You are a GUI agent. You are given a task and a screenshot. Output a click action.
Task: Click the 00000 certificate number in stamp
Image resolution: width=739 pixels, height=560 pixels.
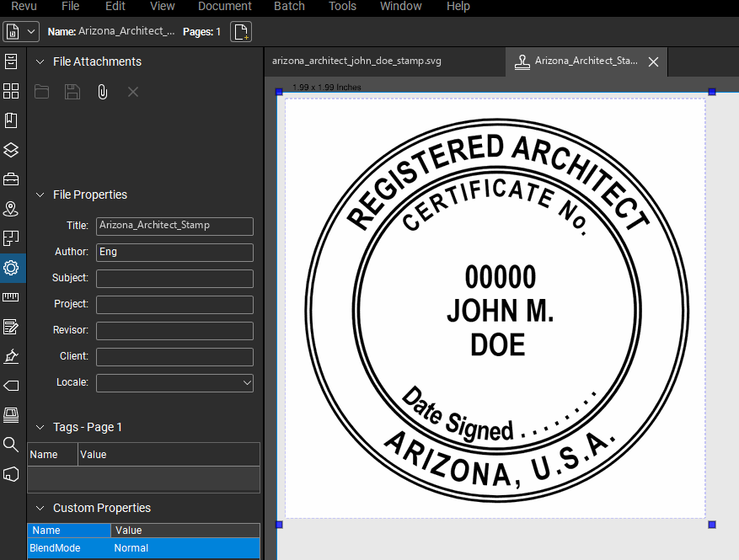tap(500, 277)
